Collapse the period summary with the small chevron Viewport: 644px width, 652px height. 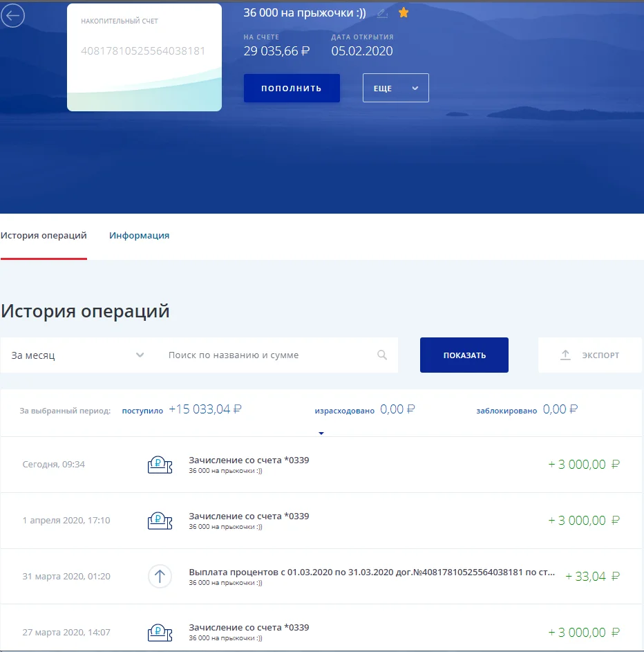tap(321, 432)
